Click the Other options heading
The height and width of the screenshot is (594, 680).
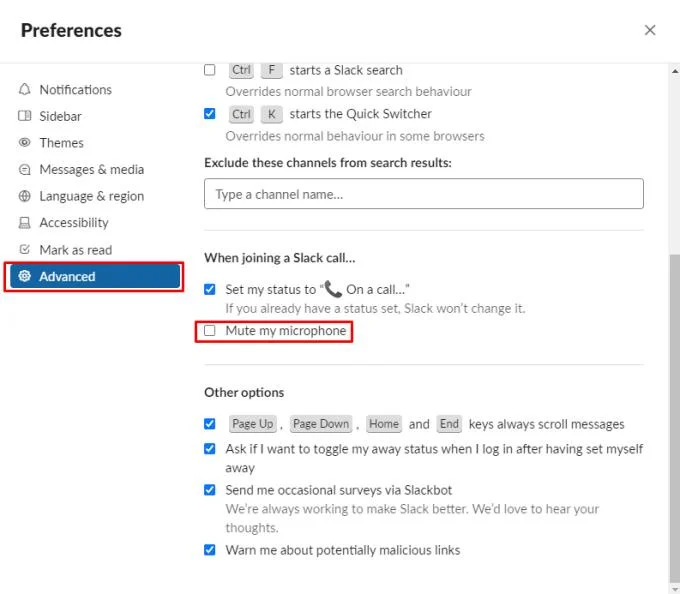click(244, 392)
